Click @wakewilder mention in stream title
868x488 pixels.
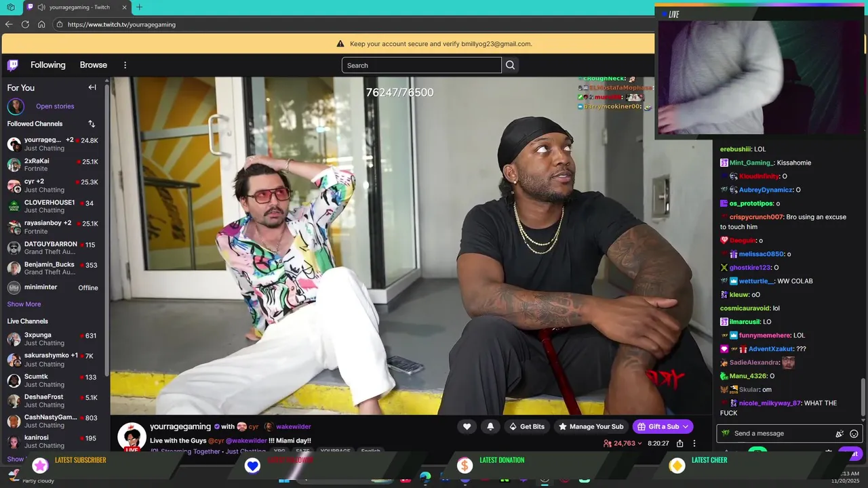246,441
